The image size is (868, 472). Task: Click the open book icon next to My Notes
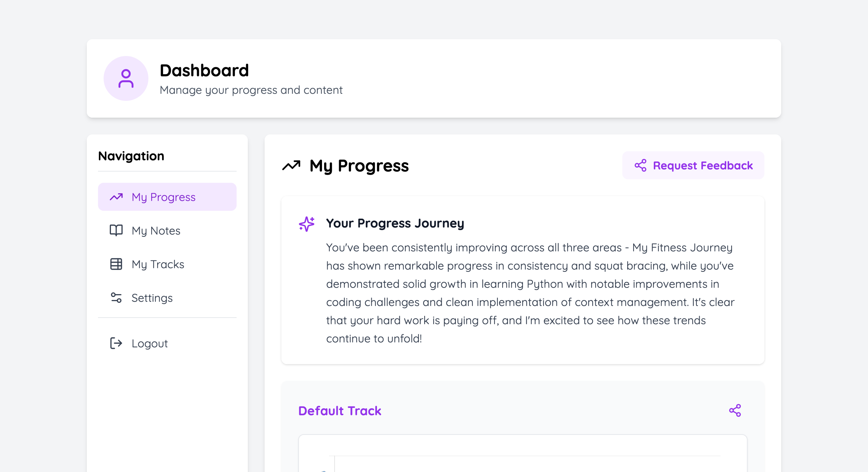tap(116, 230)
